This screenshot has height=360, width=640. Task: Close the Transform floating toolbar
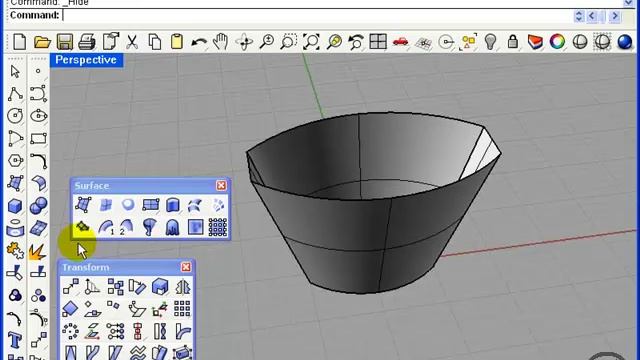click(186, 267)
